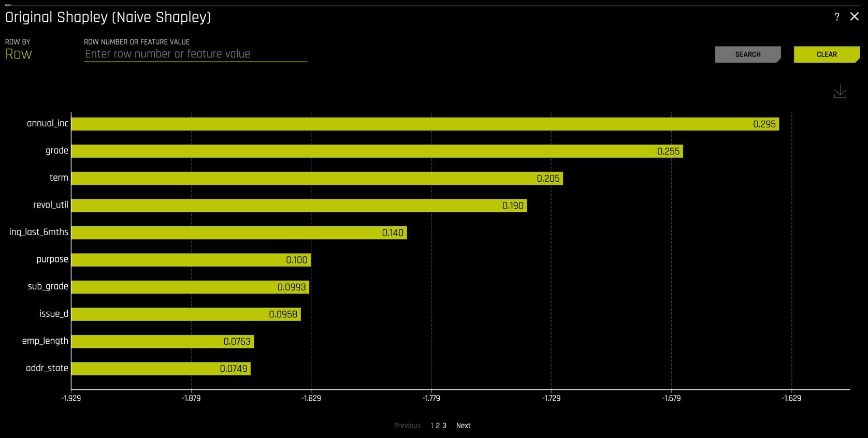
Task: Click the term bar in chart
Action: [x=316, y=179]
